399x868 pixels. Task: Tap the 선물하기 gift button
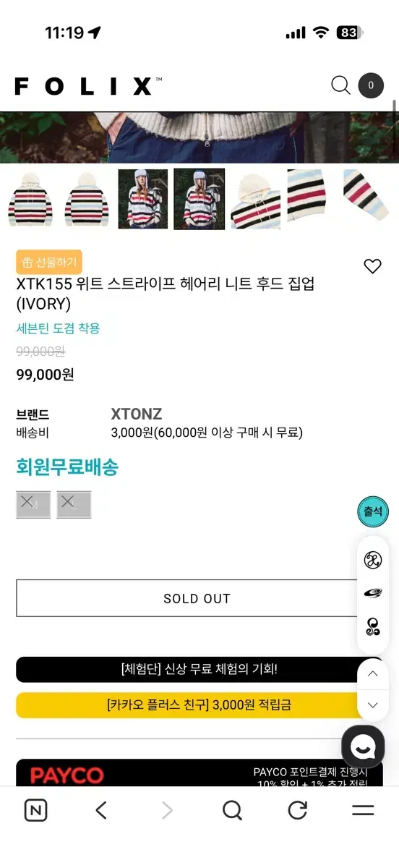(49, 262)
